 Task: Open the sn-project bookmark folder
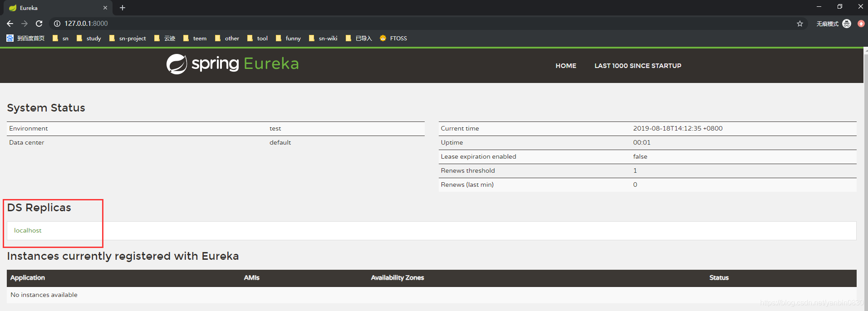coord(128,39)
